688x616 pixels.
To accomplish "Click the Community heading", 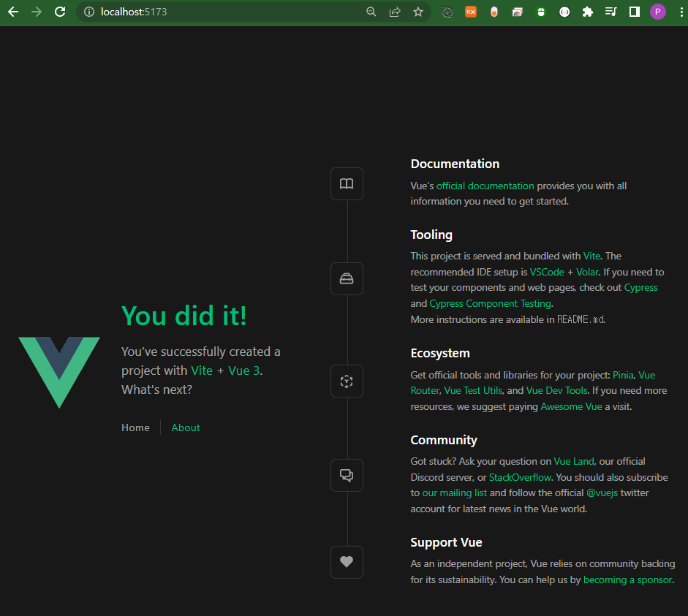I will [444, 440].
